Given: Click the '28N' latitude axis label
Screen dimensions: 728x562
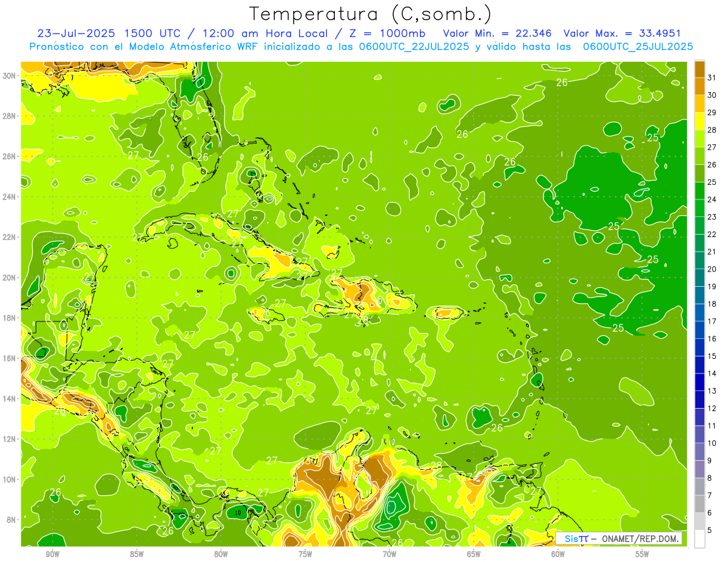Looking at the screenshot, I should tap(9, 116).
